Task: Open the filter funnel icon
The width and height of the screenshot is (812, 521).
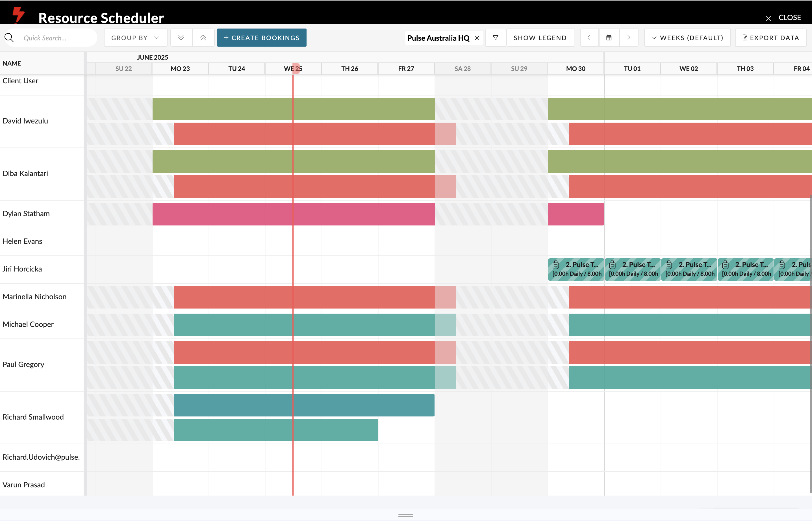Action: (495, 38)
